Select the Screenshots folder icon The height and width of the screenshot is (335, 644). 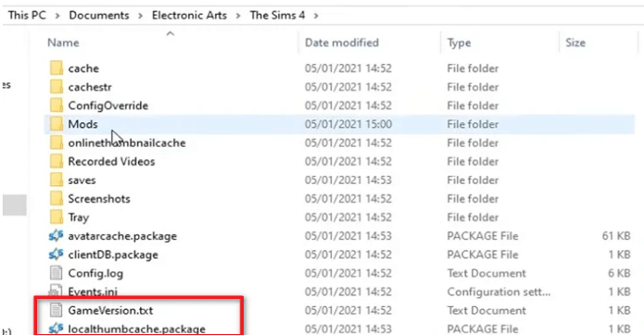coord(57,198)
